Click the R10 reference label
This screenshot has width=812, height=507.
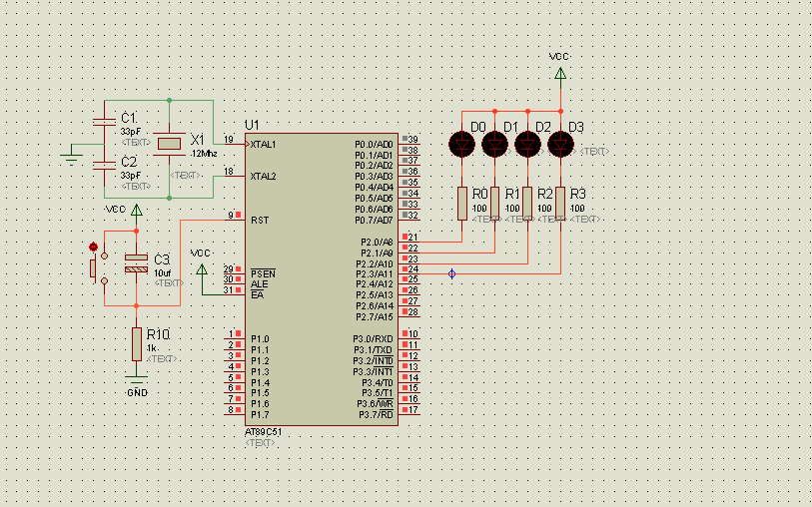pyautogui.click(x=159, y=334)
